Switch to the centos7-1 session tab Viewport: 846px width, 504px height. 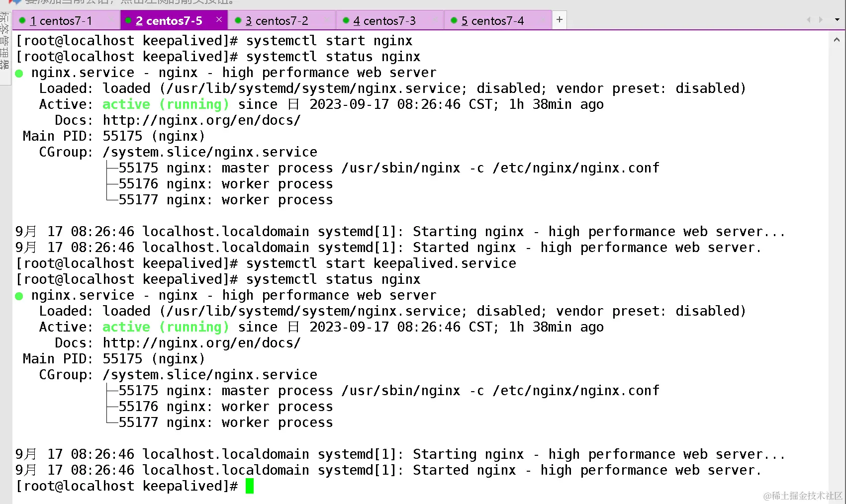coord(61,21)
